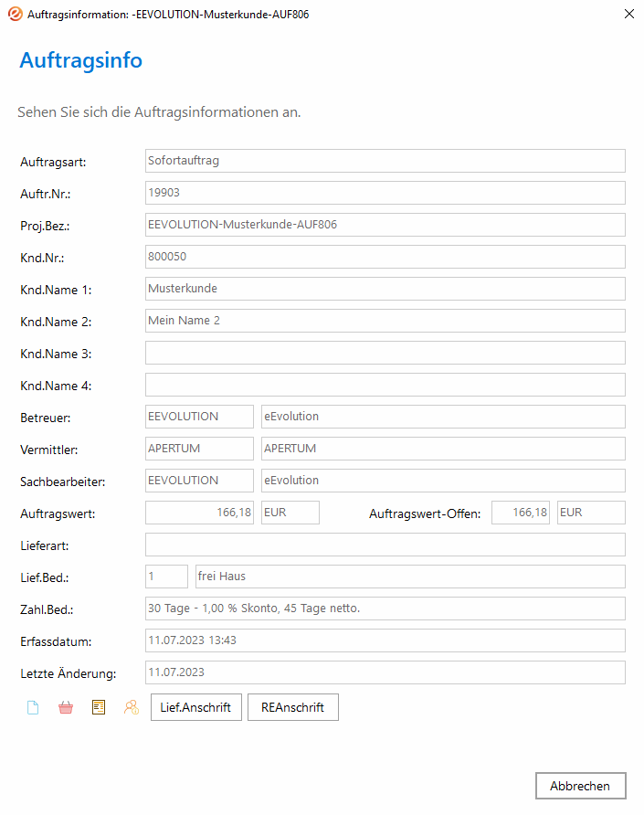Click the customer contact persons icon
Screen dimensions: 644x815
coord(132,707)
